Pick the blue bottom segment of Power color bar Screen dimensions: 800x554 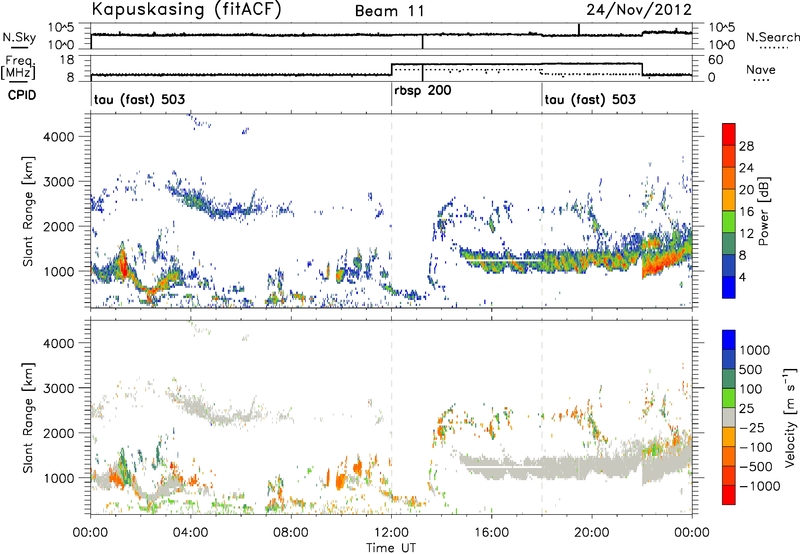point(729,287)
